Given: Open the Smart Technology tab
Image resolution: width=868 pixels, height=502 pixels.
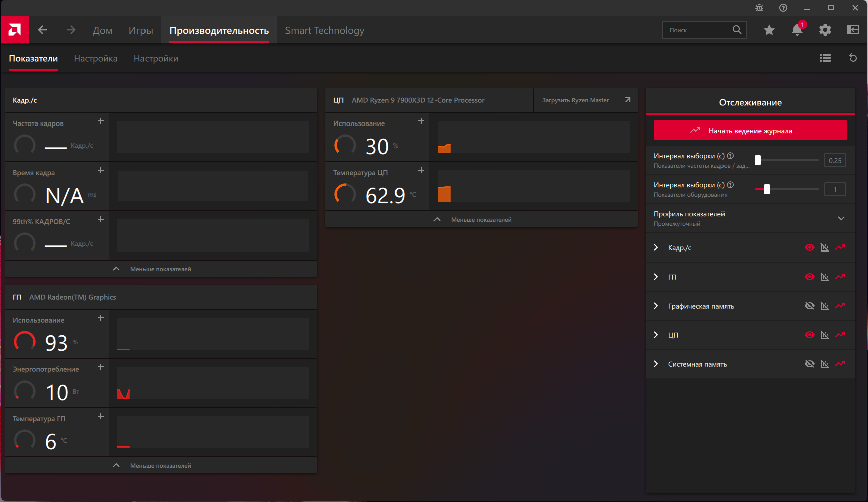Looking at the screenshot, I should [325, 30].
